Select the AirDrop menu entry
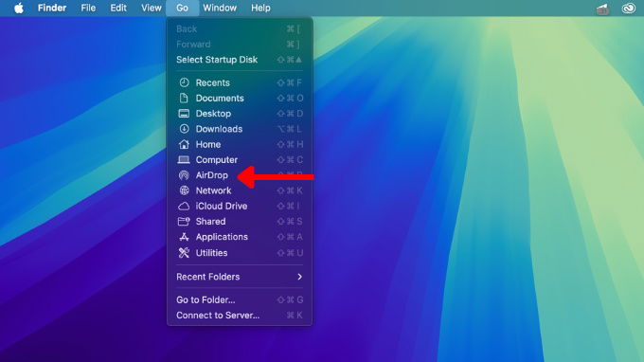This screenshot has height=362, width=644. 240,175
